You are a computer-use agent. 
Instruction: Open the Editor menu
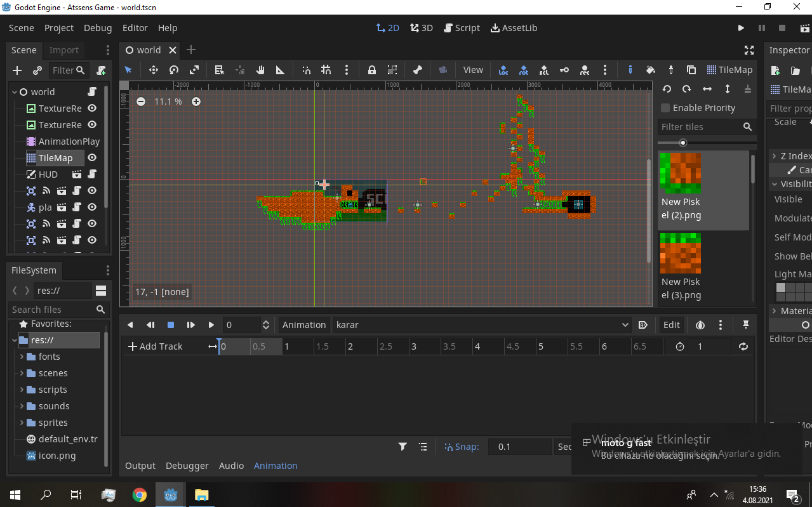point(135,28)
